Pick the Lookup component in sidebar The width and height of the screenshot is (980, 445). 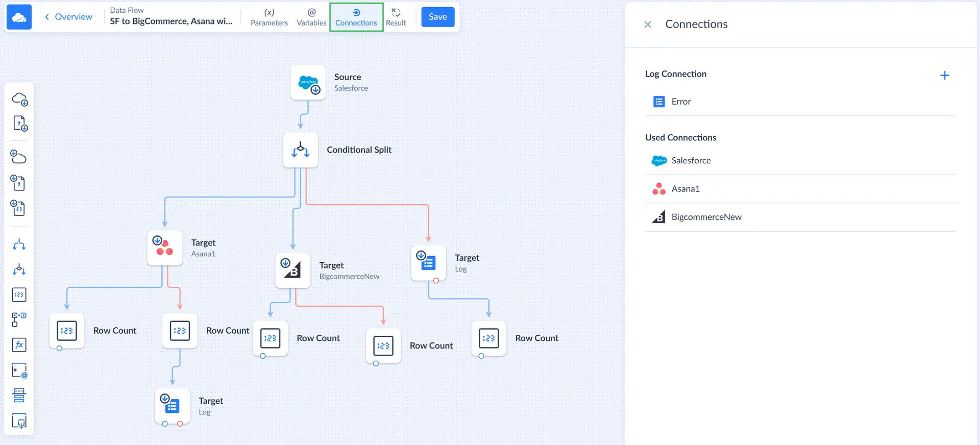coord(19,319)
